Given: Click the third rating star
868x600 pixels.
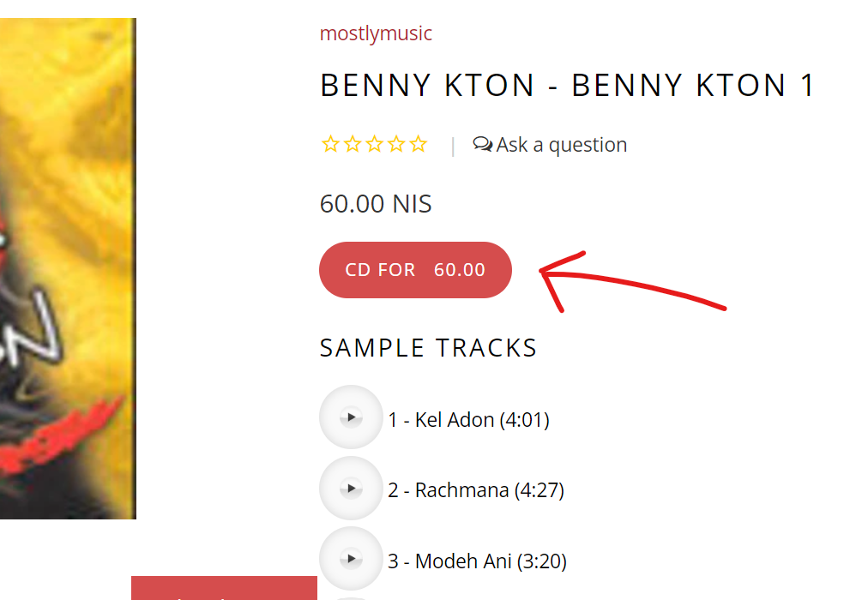Looking at the screenshot, I should point(374,144).
